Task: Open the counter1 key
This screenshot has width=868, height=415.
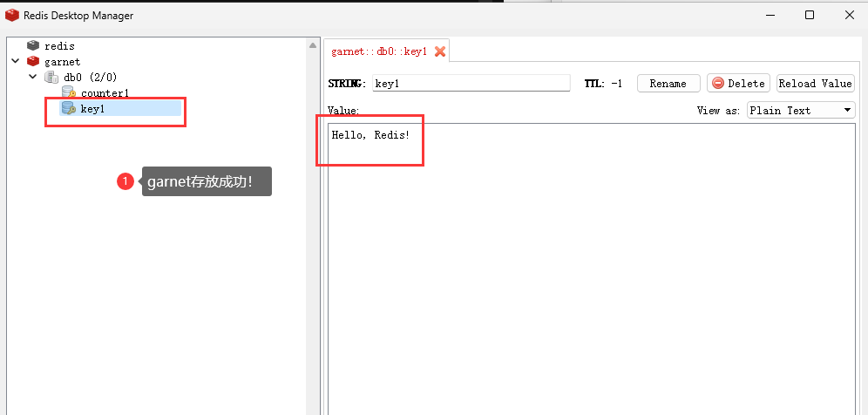Action: pyautogui.click(x=105, y=92)
